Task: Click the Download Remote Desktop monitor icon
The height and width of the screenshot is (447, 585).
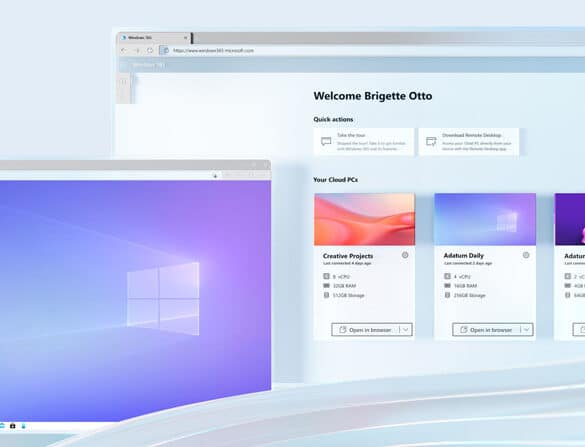Action: (x=431, y=141)
